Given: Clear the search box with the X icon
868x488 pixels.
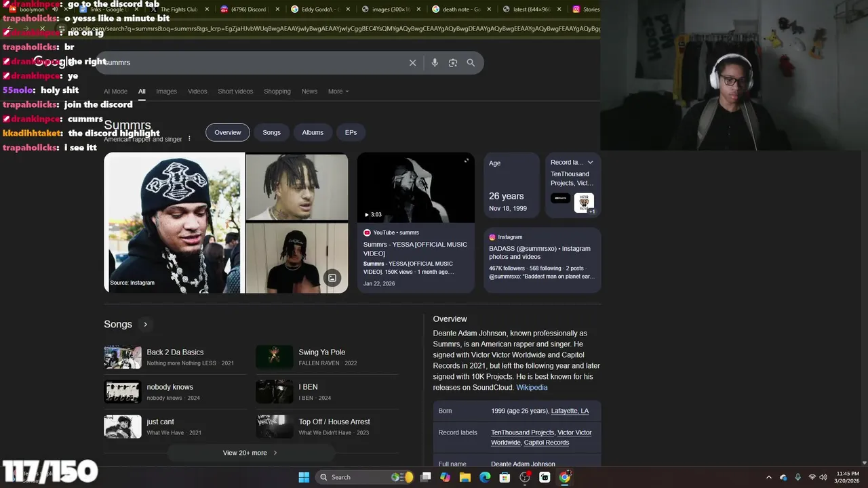Looking at the screenshot, I should pyautogui.click(x=412, y=62).
